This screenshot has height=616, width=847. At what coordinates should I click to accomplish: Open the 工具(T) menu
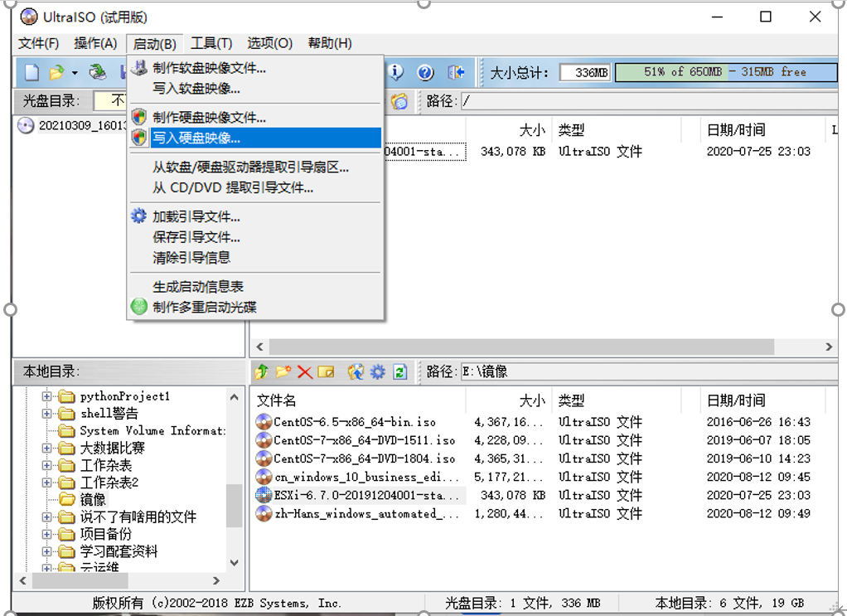pyautogui.click(x=211, y=43)
